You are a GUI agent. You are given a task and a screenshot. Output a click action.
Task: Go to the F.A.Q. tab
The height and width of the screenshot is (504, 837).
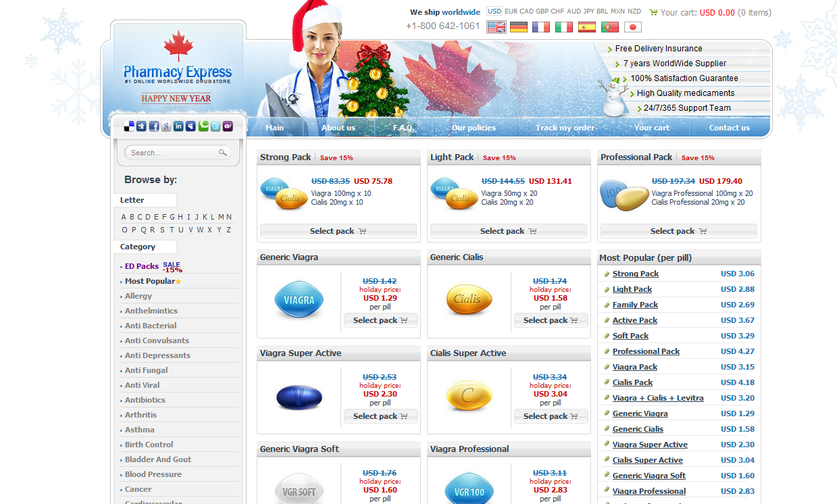403,127
